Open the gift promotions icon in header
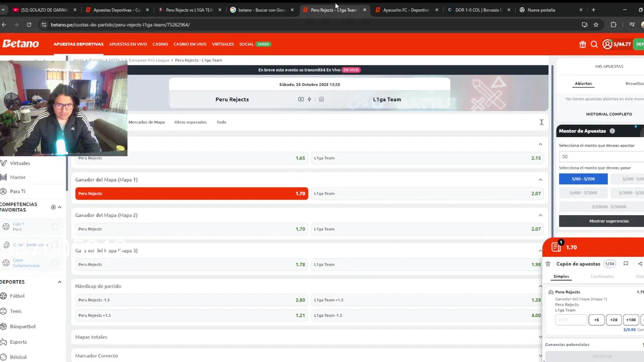 583,44
